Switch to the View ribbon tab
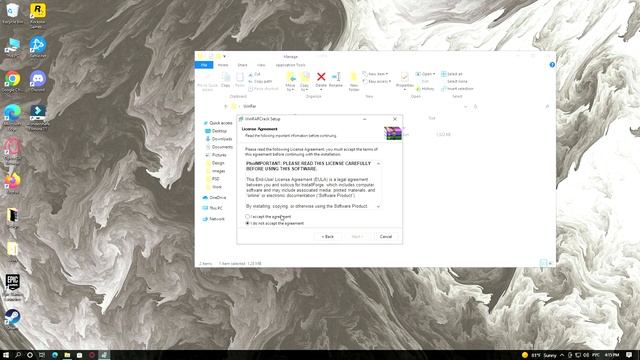640x360 pixels. coord(261,65)
